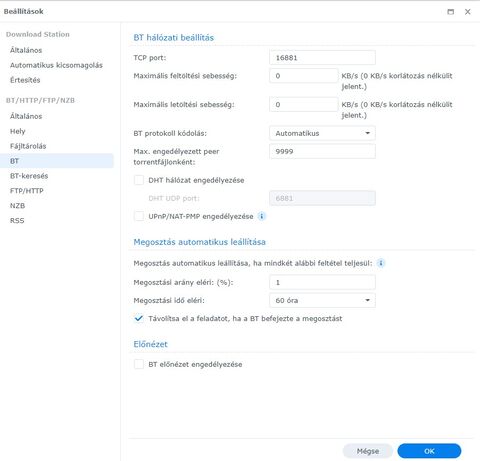The height and width of the screenshot is (461, 480).
Task: Enable BT előnézet engedélyezése checkbox
Action: [x=139, y=364]
